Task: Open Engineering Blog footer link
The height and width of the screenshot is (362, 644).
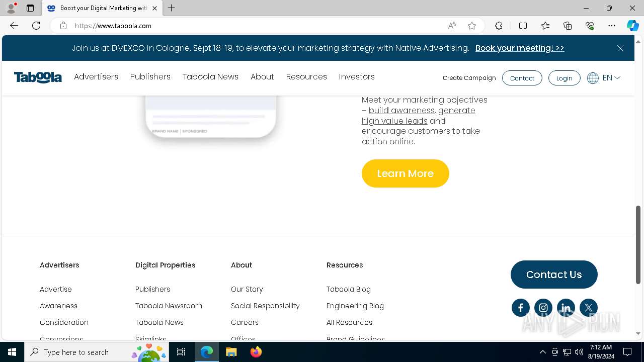Action: [x=355, y=306]
